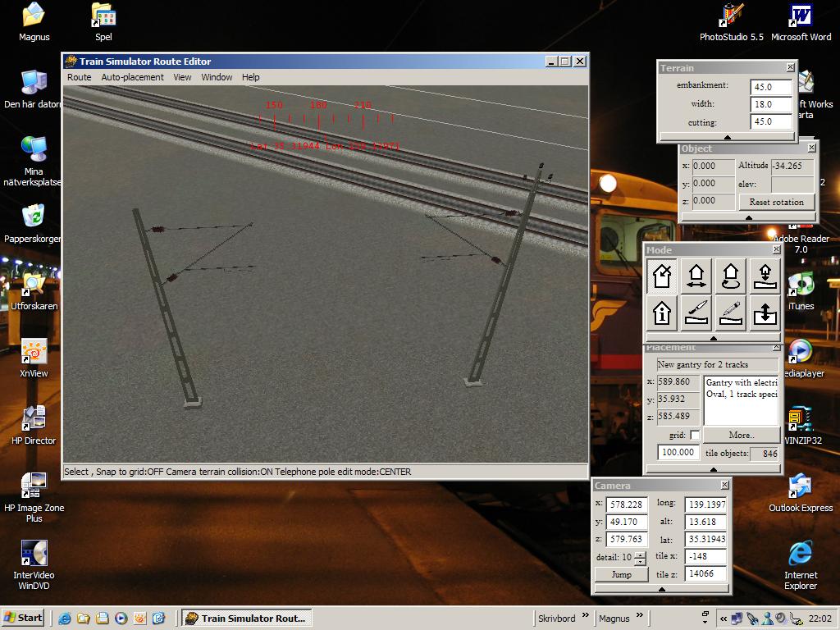Collapse the Terrain panel with bottom arrow
This screenshot has width=840, height=630.
click(x=727, y=137)
